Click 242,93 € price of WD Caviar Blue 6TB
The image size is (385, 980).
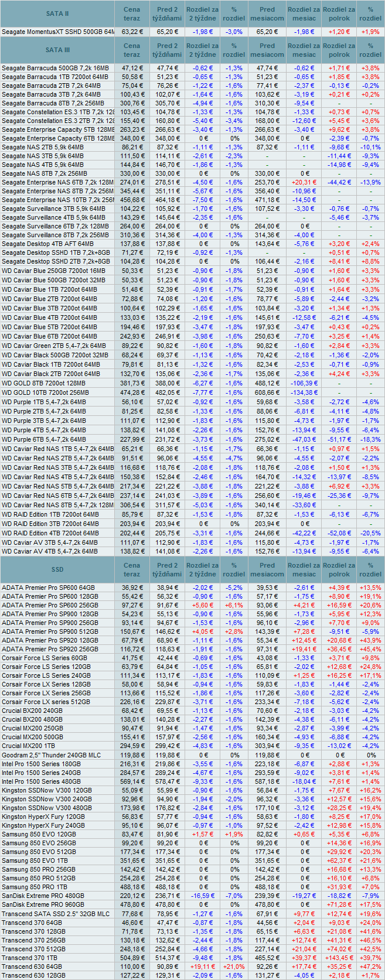(132, 336)
